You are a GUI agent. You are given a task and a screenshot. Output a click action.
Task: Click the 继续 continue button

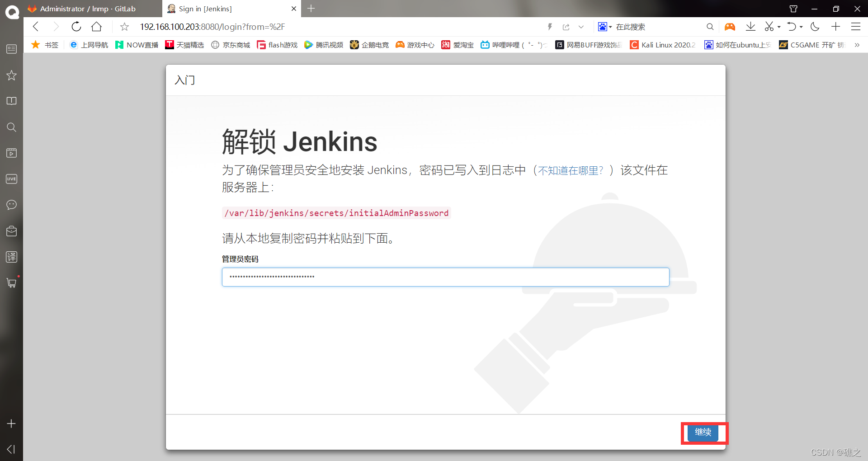pos(703,433)
